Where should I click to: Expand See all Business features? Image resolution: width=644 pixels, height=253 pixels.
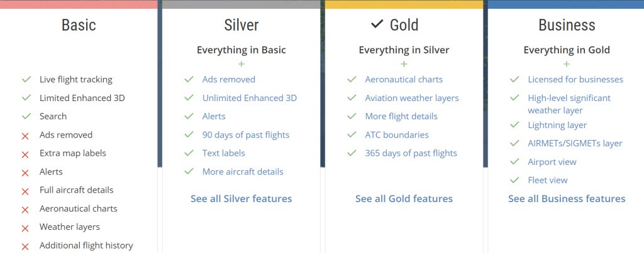coord(567,198)
